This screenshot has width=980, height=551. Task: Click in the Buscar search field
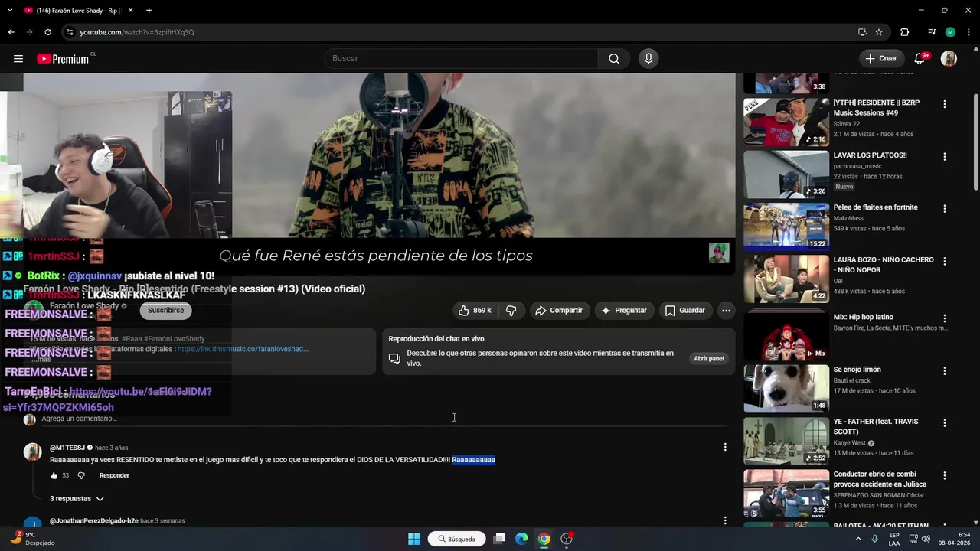point(462,59)
